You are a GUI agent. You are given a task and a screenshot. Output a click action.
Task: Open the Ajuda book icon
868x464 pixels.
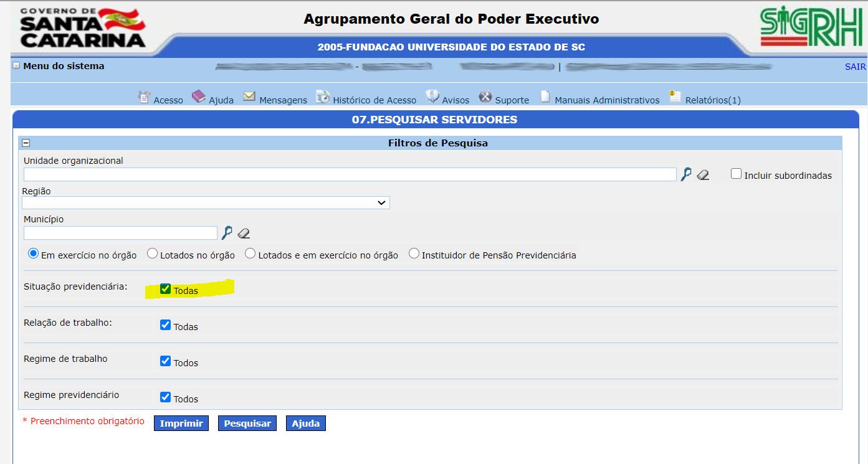tap(198, 97)
